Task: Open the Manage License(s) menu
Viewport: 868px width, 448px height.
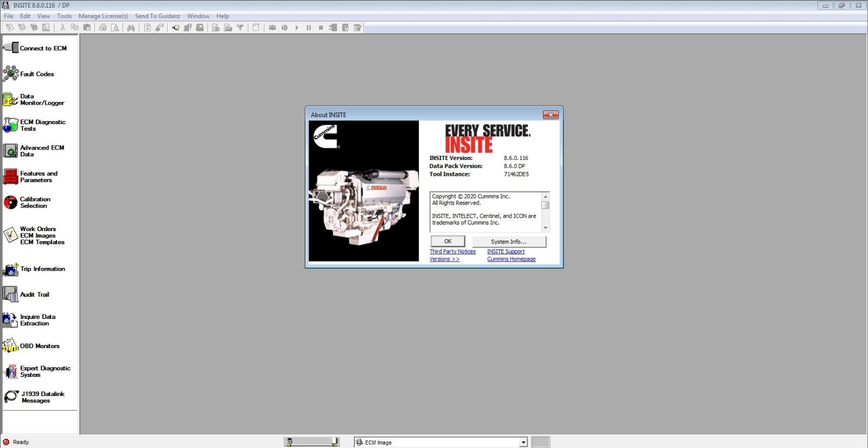Action: (103, 16)
